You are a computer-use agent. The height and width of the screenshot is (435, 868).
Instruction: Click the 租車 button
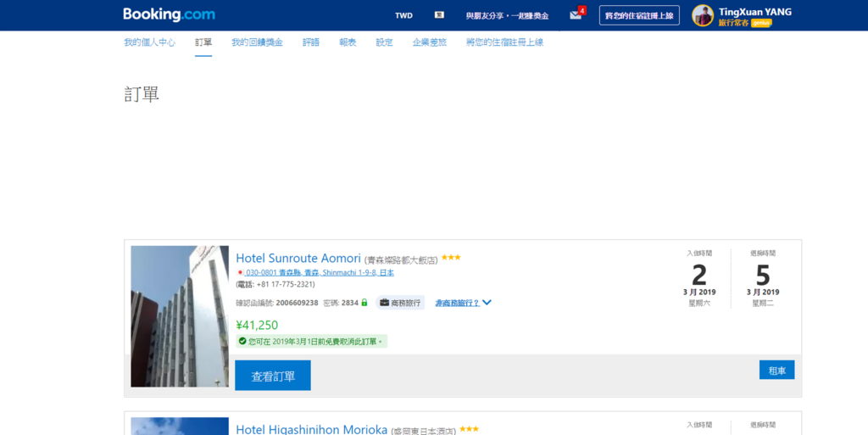pos(776,370)
